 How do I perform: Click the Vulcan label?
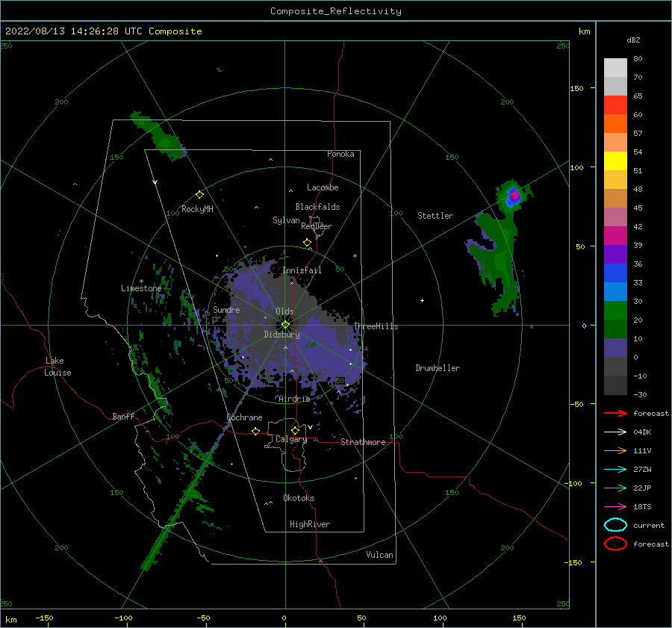point(380,555)
